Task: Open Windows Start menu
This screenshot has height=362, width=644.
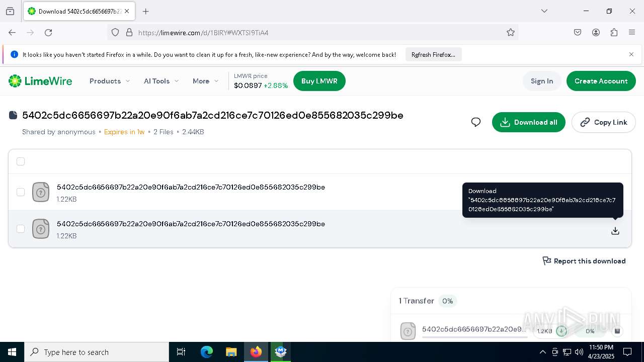Action: pyautogui.click(x=12, y=352)
